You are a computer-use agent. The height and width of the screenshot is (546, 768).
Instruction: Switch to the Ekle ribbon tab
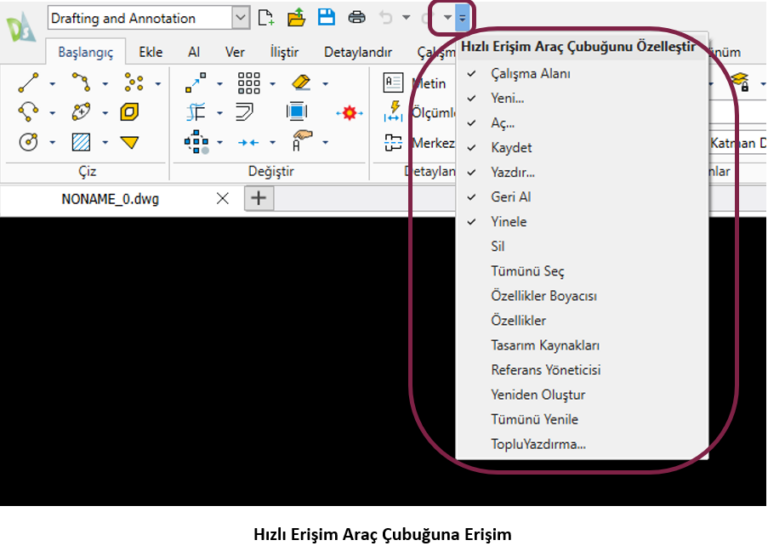151,52
